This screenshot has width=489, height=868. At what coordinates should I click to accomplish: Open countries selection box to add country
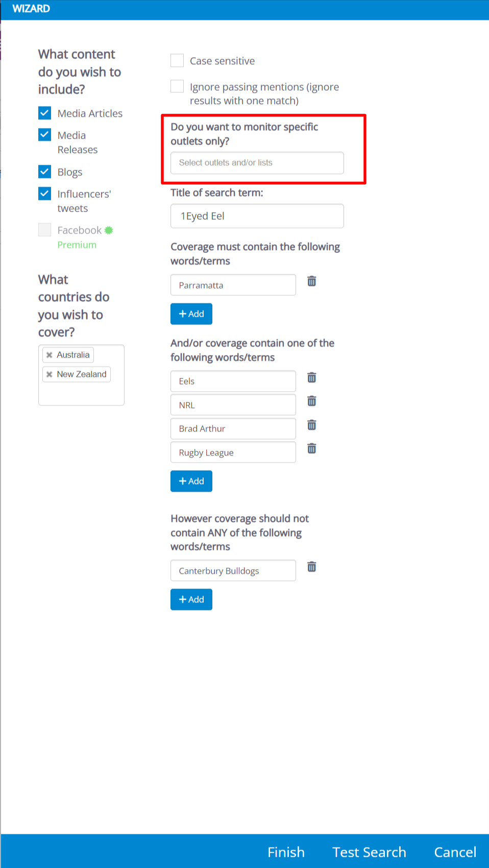coord(81,393)
